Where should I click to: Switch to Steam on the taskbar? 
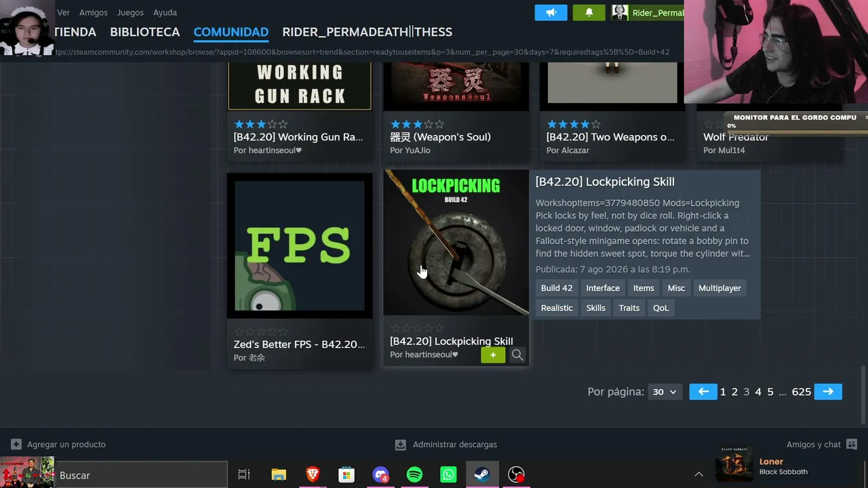coord(482,475)
